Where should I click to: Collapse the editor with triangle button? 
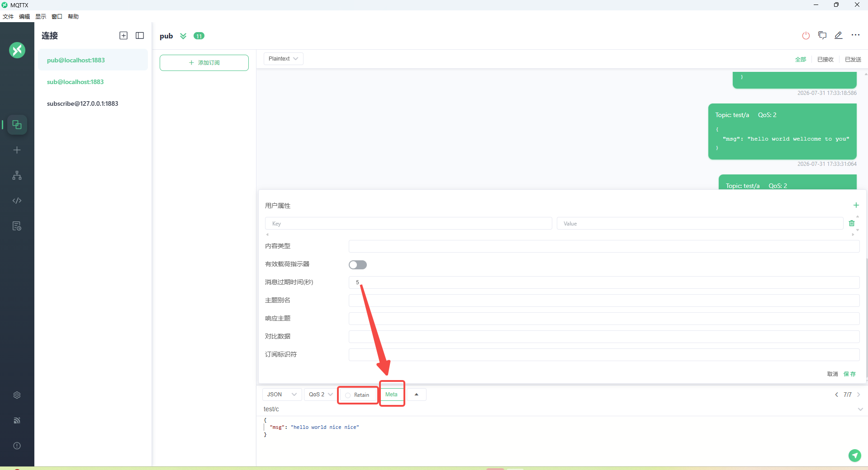(417, 395)
